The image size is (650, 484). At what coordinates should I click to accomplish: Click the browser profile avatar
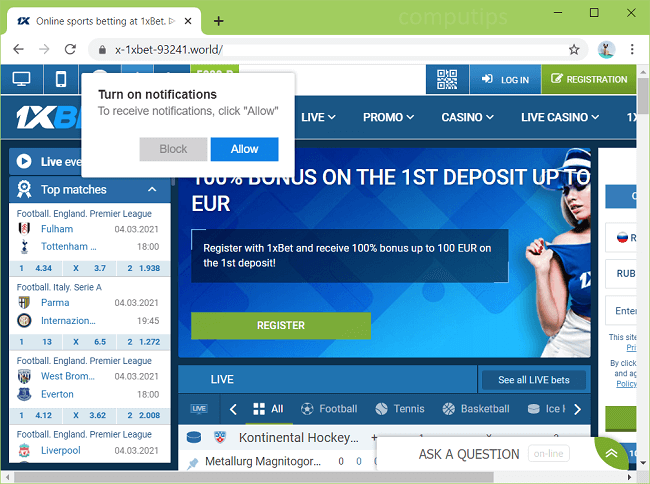[x=606, y=49]
